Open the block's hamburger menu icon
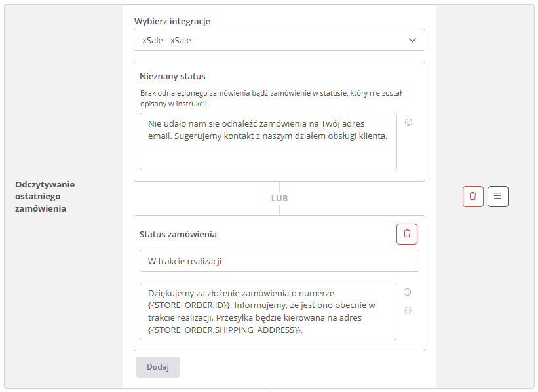The width and height of the screenshot is (538, 392). pyautogui.click(x=497, y=197)
